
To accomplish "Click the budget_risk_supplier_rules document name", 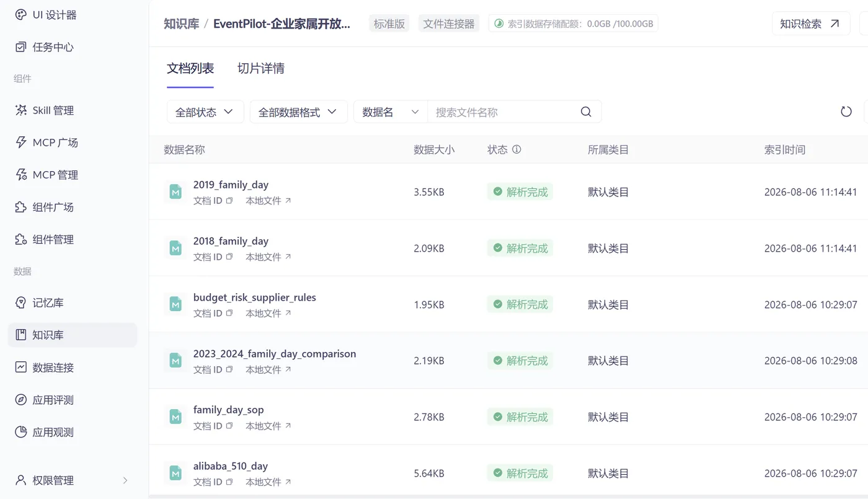I will coord(255,298).
